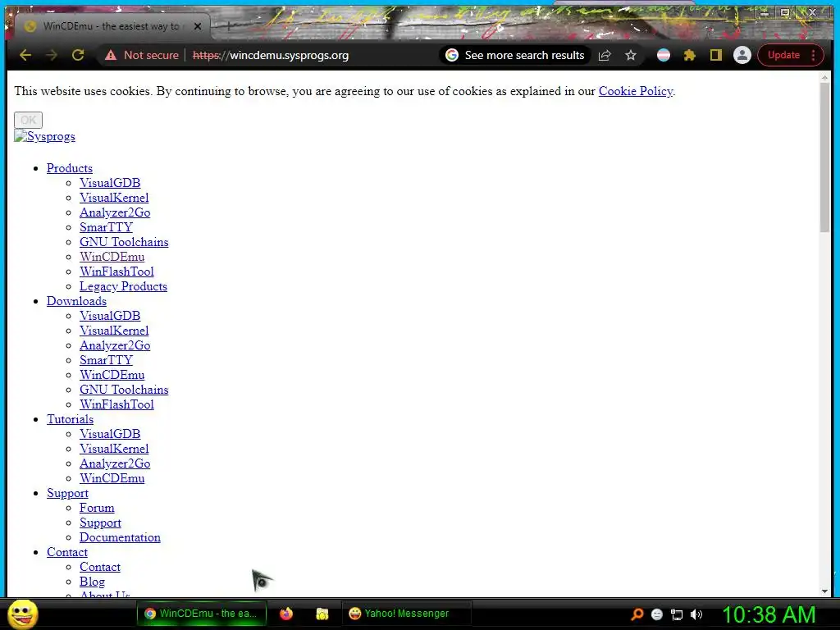Open the top-level Contact menu link
Screen dimensions: 840x630
click(x=67, y=552)
